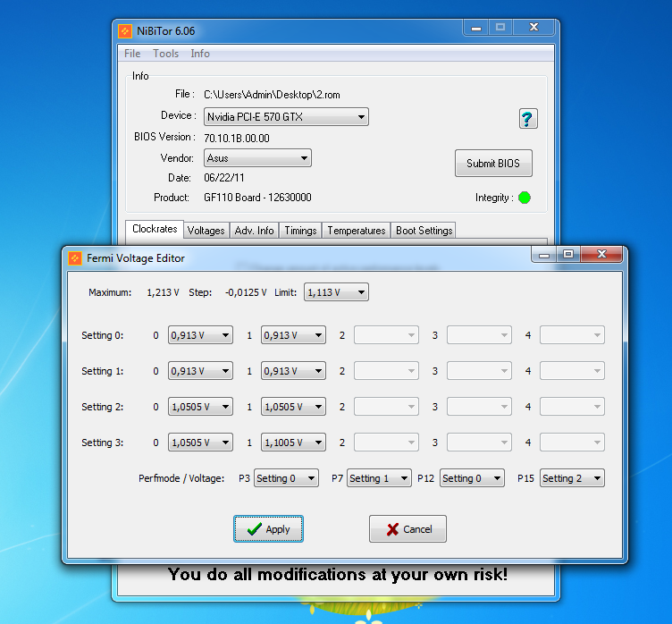672x624 pixels.
Task: Click the green Integrity indicator light
Action: pyautogui.click(x=525, y=198)
